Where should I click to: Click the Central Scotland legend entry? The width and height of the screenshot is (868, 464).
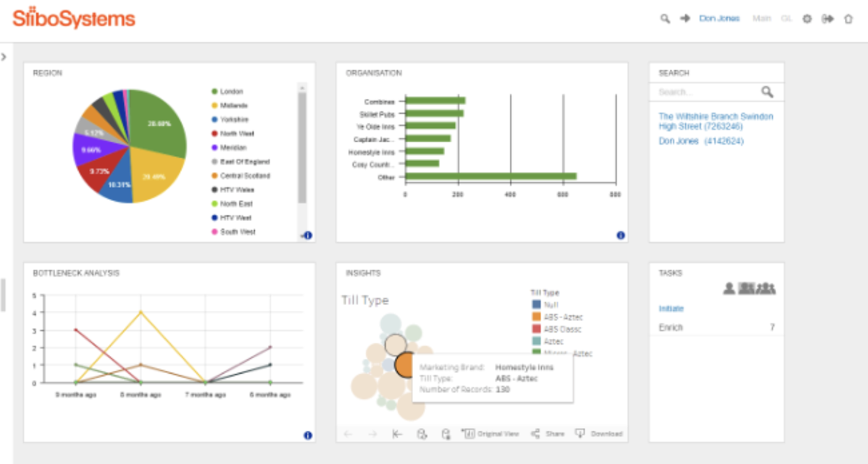pyautogui.click(x=241, y=176)
